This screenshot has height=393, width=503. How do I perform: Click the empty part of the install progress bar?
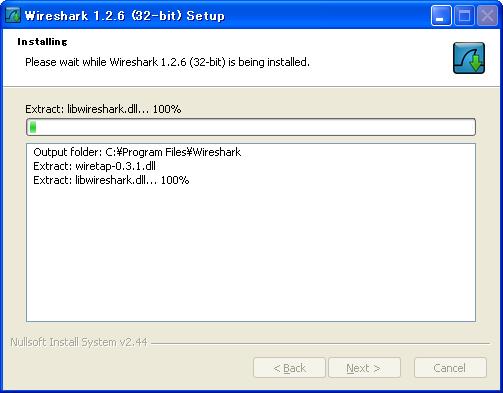[255, 127]
